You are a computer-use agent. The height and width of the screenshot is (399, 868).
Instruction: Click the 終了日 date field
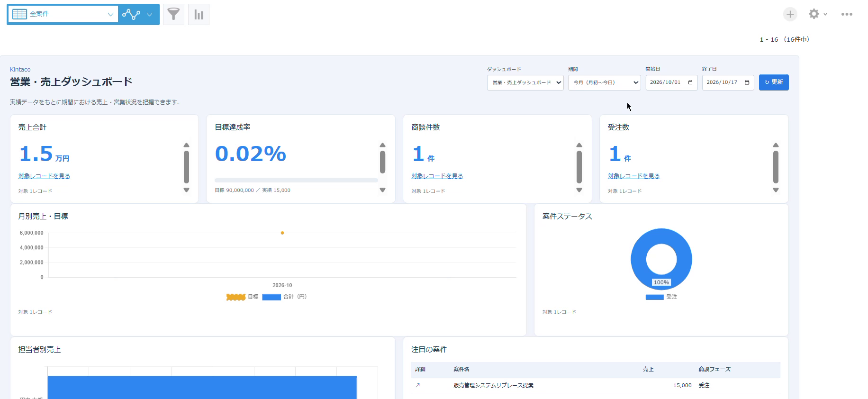pos(728,82)
